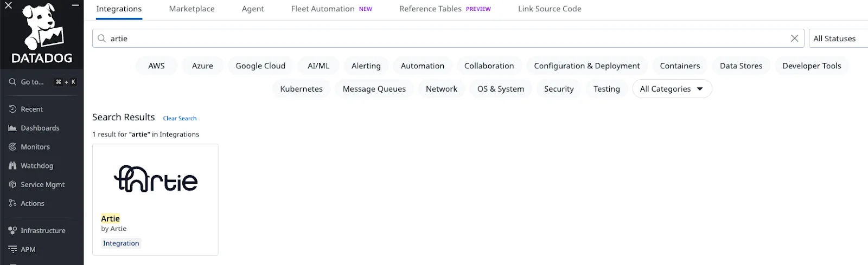Go to Infrastructure in sidebar
The width and height of the screenshot is (868, 265).
point(43,230)
